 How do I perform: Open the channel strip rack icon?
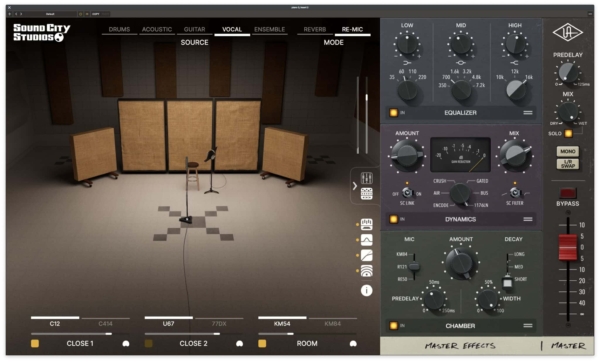pos(367,194)
